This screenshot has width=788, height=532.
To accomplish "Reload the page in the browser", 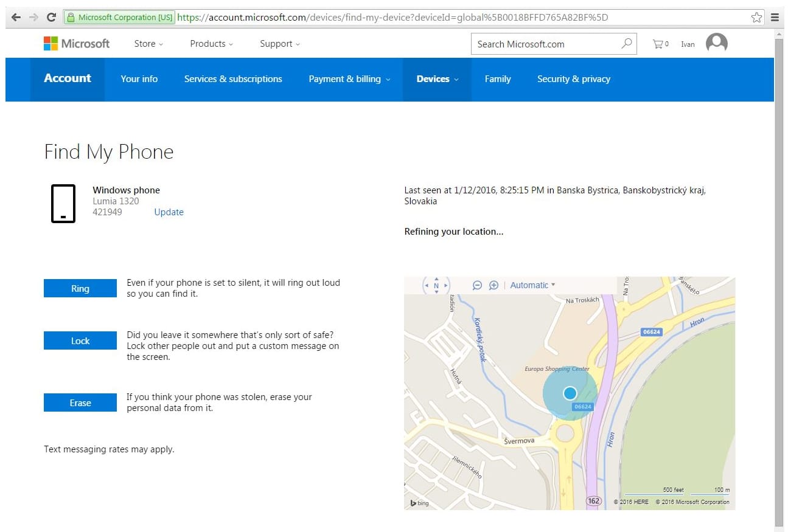I will tap(52, 18).
